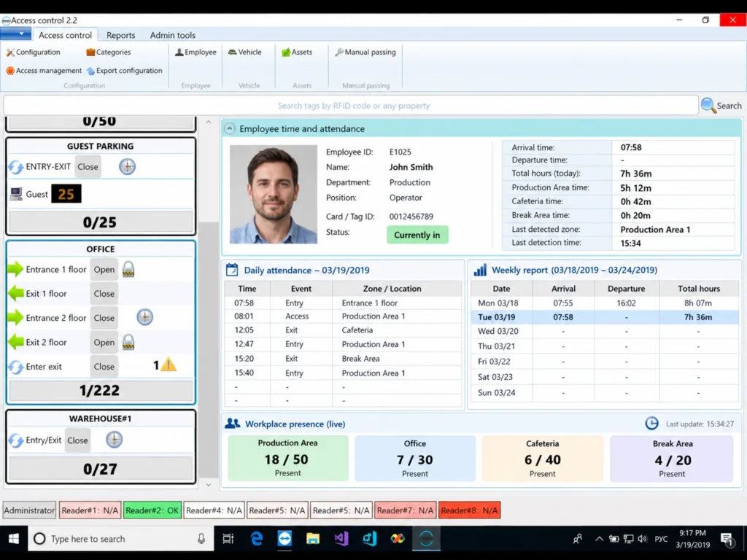Click Reader#1: N/A status indicator
The height and width of the screenshot is (560, 747).
(90, 510)
